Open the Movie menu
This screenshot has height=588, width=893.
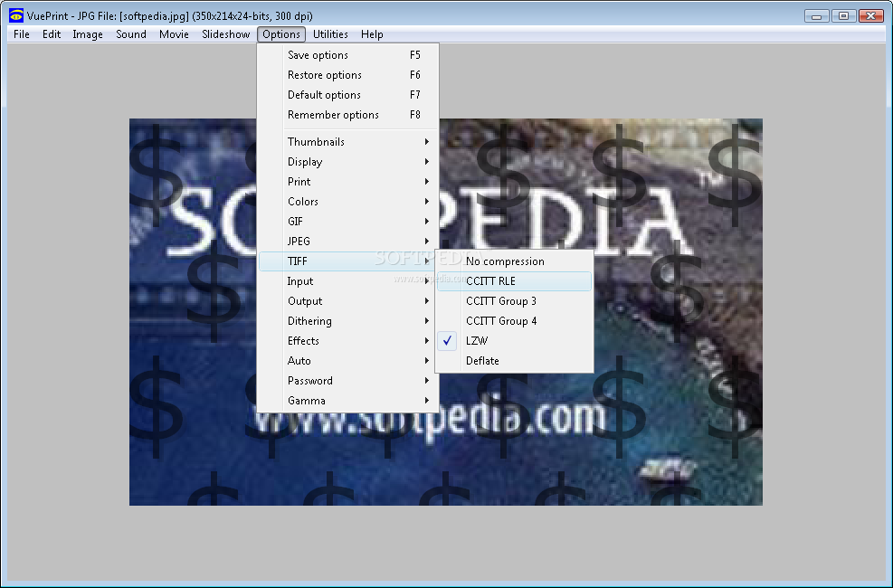(x=174, y=34)
